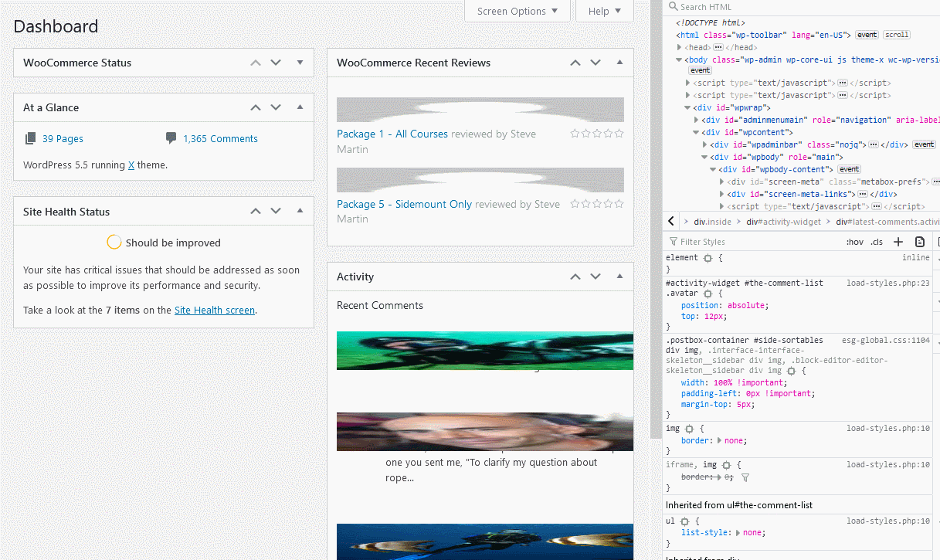This screenshot has width=940, height=560.
Task: Collapse the Activity panel
Action: (620, 277)
